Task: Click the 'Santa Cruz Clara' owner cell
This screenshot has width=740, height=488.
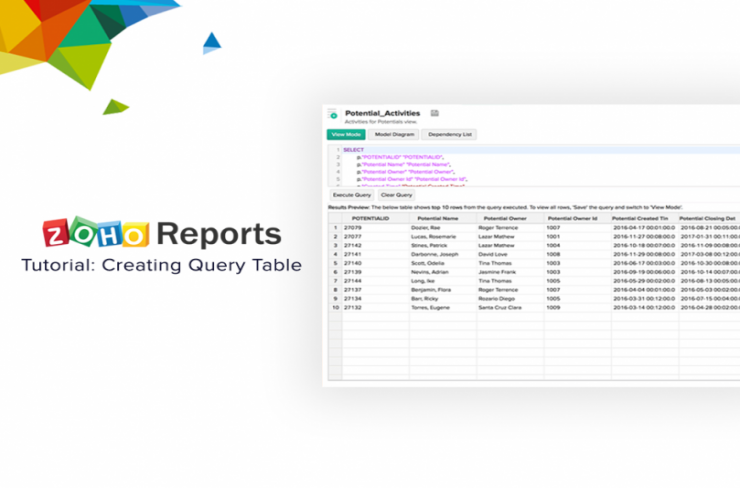Action: (511, 308)
